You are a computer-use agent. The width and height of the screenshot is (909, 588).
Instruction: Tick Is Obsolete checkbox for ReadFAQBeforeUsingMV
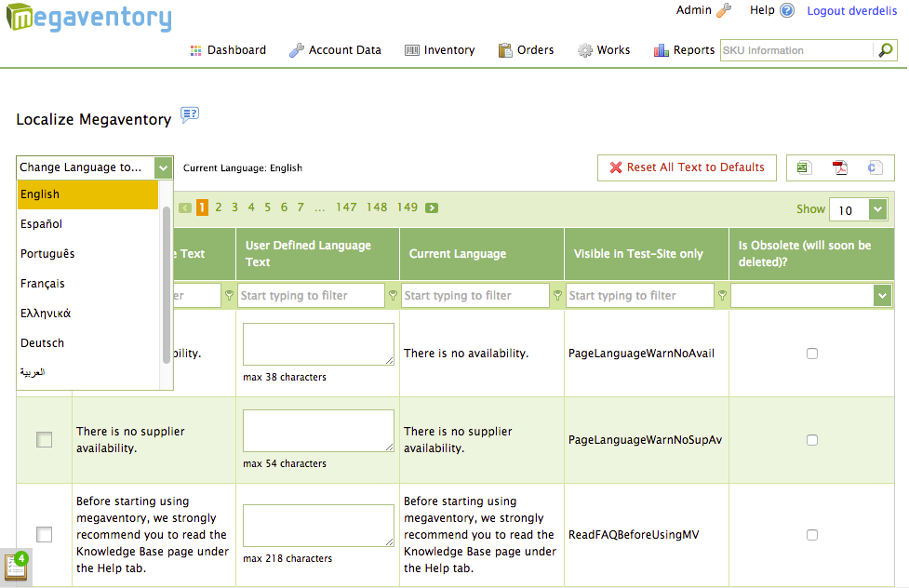pyautogui.click(x=812, y=535)
